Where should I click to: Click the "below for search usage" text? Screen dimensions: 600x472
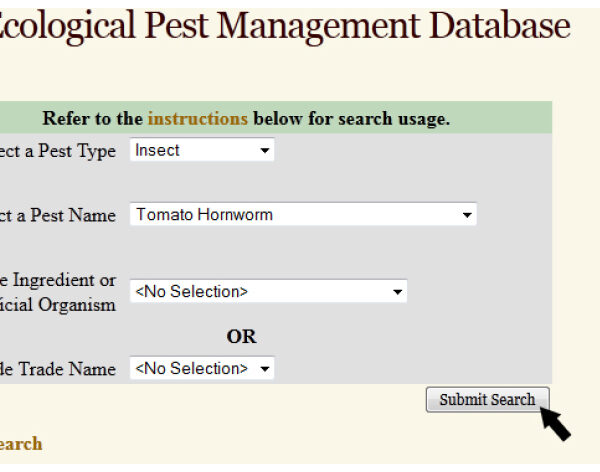351,119
